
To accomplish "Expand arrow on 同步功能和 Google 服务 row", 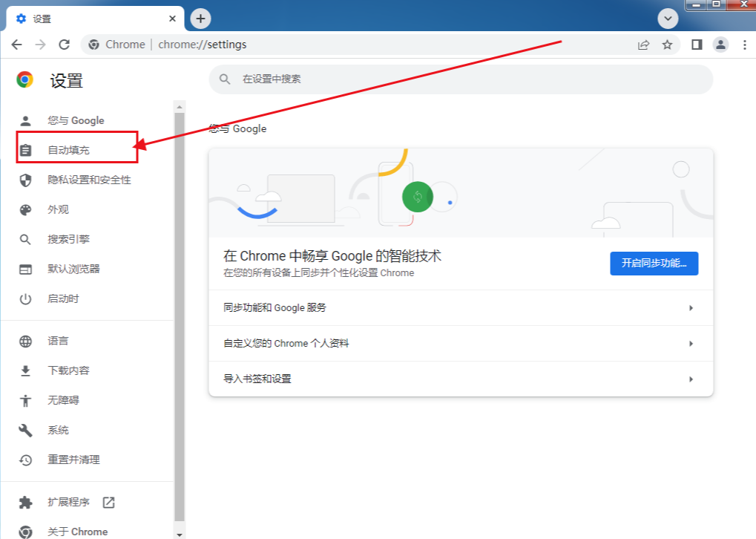I will click(x=691, y=308).
